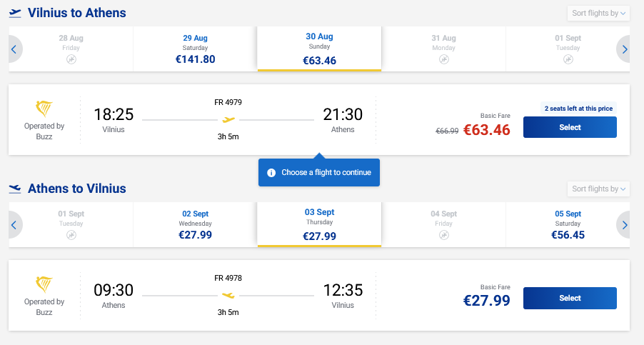644x345 pixels.
Task: Click the Ryanair harp logo on flight FR 4978
Action: [44, 284]
